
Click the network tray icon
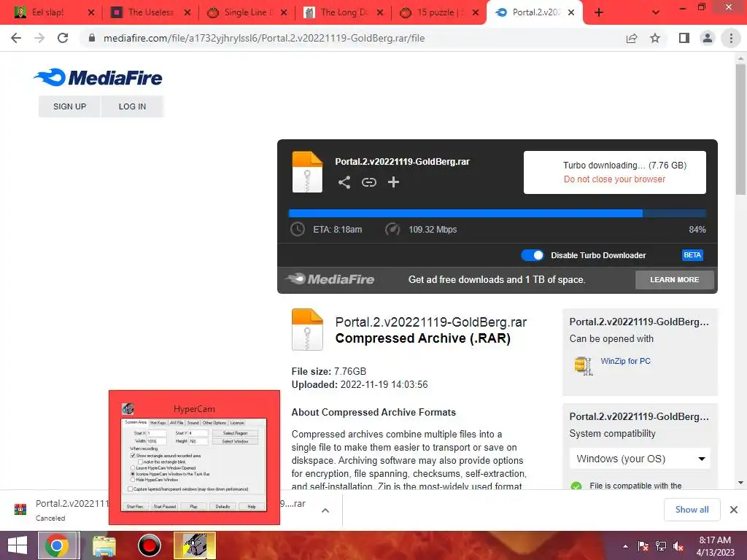pos(661,546)
